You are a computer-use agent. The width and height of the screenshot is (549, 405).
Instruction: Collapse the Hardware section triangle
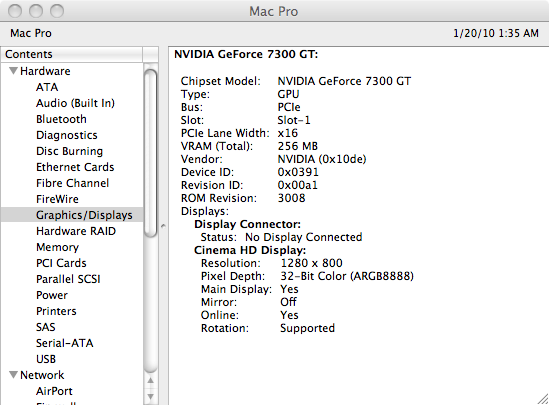[14, 71]
